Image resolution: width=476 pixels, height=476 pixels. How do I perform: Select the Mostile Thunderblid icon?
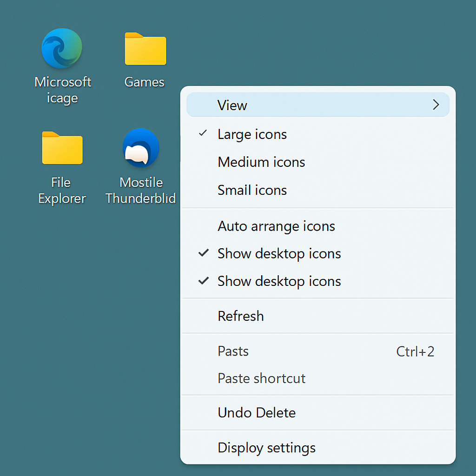(141, 148)
